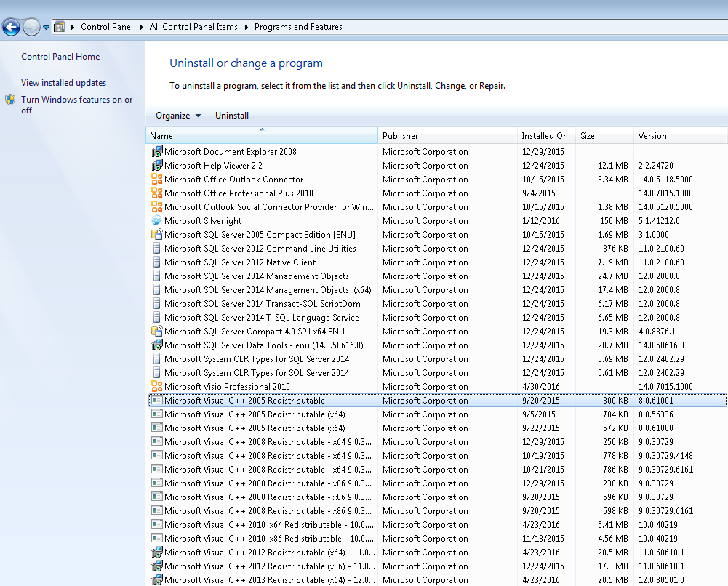Click Visual C++ 2010 x64 Redistributable icon
Image resolution: width=728 pixels, height=586 pixels.
pos(157,524)
